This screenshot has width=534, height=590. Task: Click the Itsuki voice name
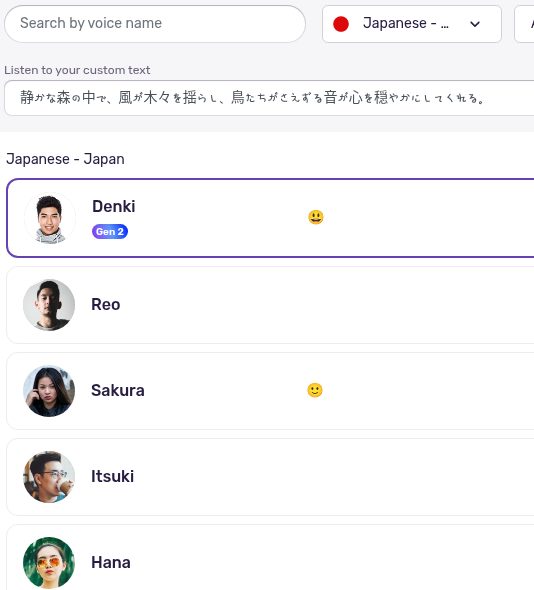[x=113, y=476]
